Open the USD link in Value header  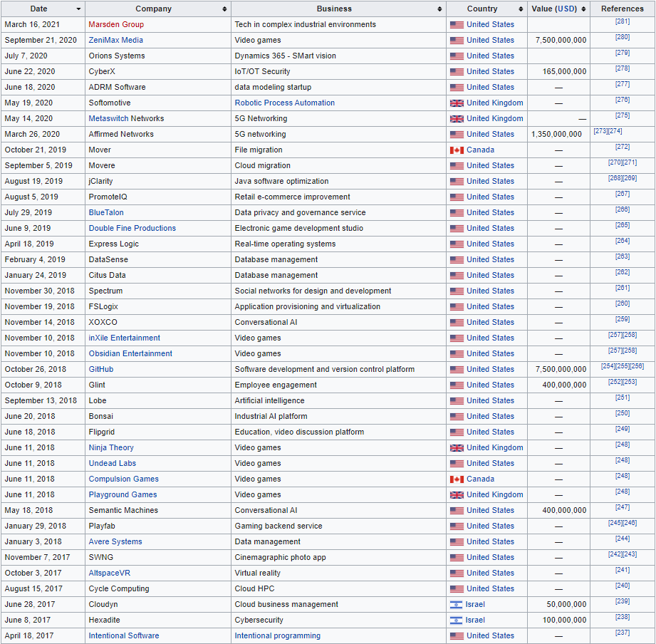coord(566,9)
